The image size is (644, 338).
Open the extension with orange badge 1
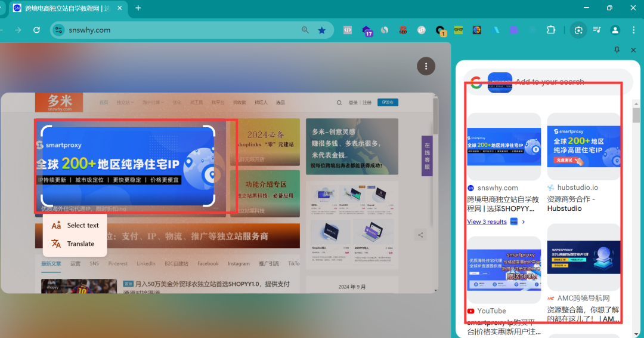coord(440,31)
